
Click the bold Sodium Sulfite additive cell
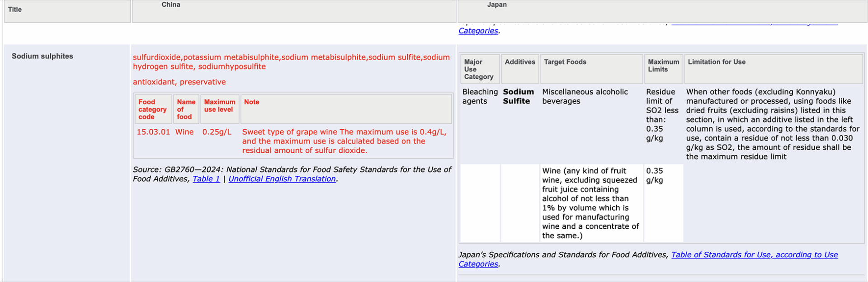point(519,96)
